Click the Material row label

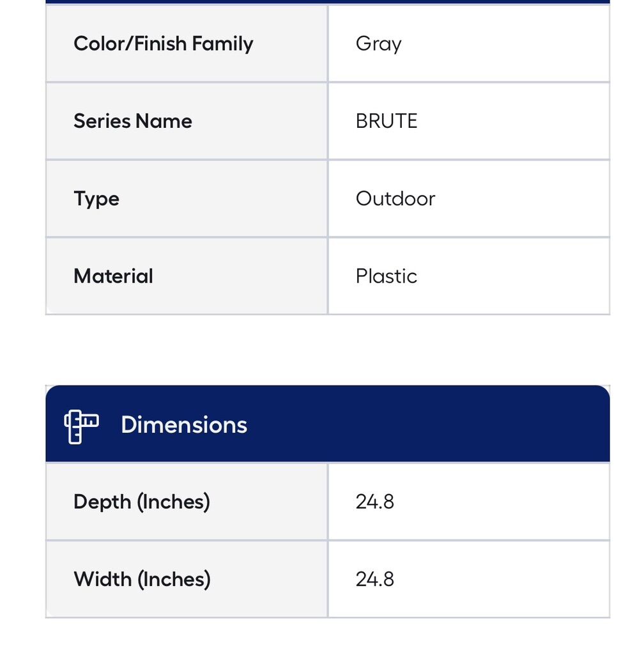(x=113, y=276)
